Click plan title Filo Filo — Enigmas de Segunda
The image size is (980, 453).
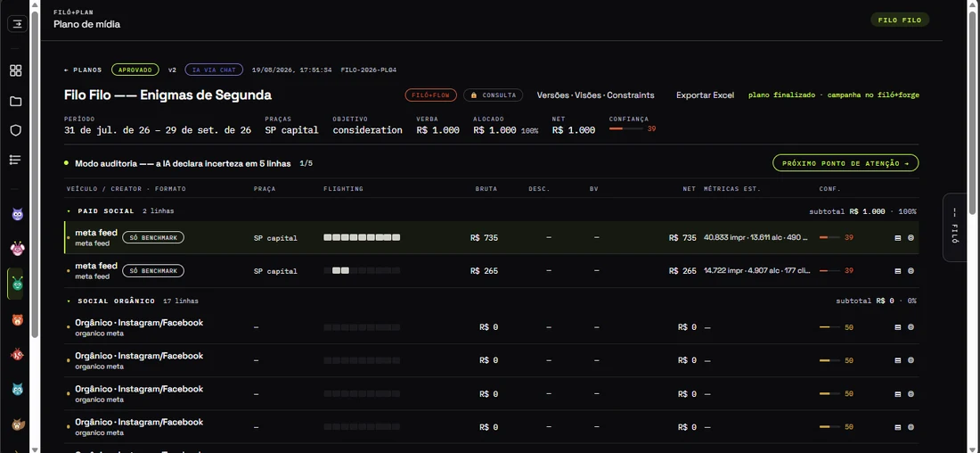coord(167,95)
